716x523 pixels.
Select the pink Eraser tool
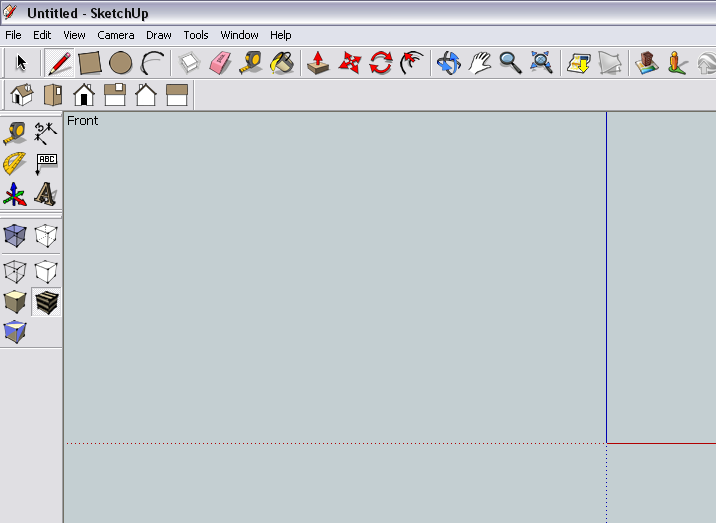click(x=220, y=63)
